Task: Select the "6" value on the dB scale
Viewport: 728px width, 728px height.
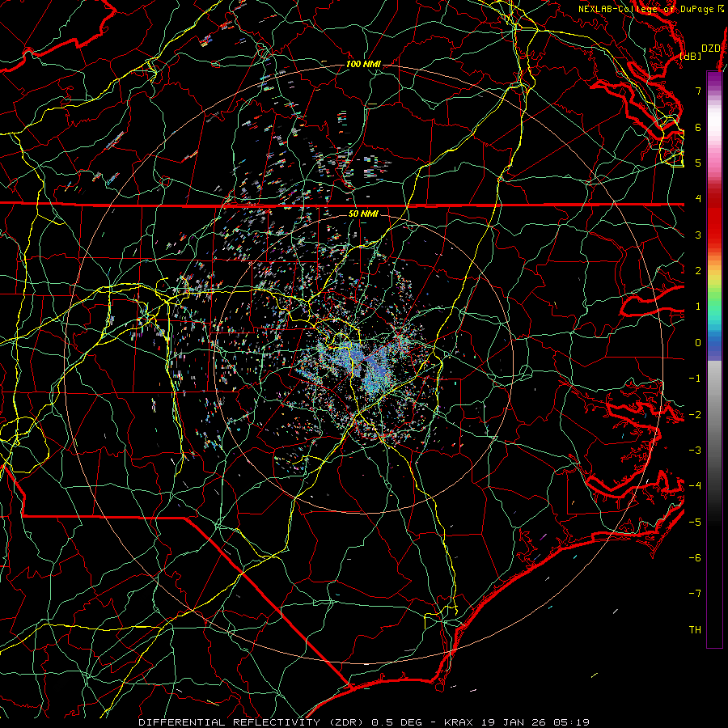Action: pyautogui.click(x=698, y=127)
